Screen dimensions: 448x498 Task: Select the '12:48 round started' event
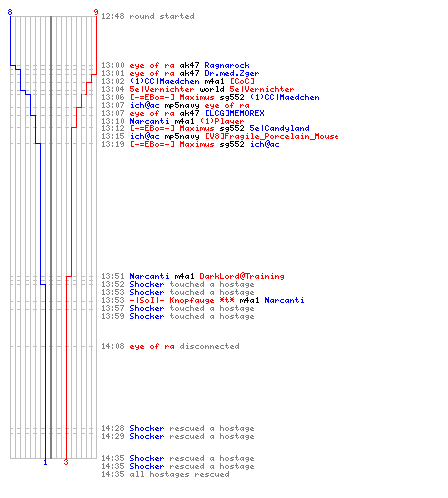(x=147, y=16)
